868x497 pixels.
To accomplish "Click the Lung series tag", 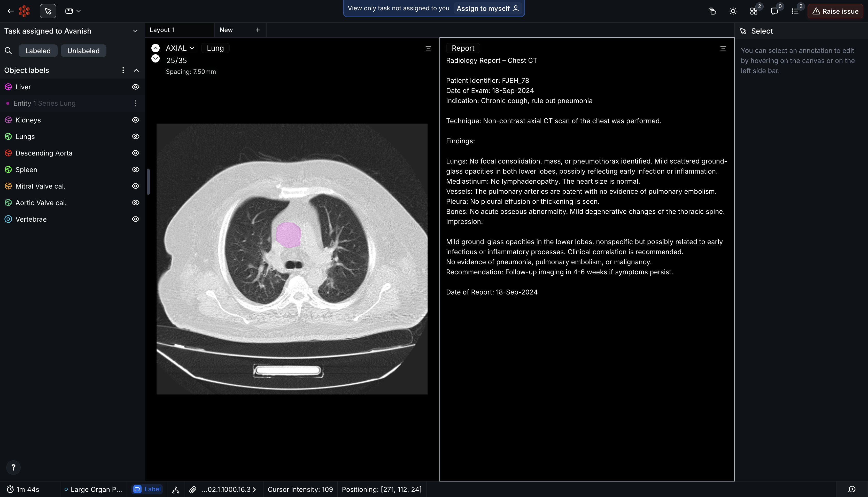I will (x=215, y=48).
